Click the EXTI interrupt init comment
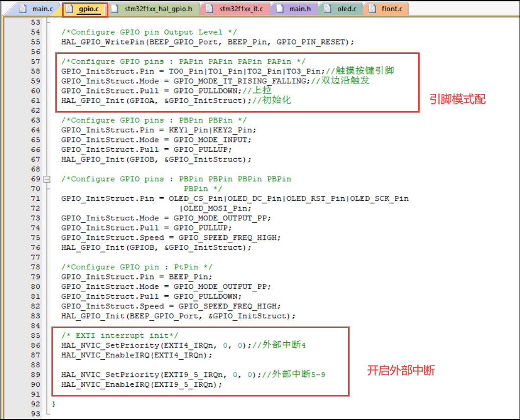 pyautogui.click(x=120, y=335)
